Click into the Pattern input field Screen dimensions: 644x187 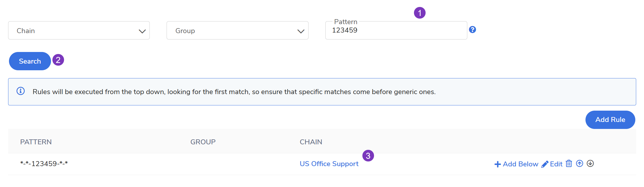(x=396, y=30)
